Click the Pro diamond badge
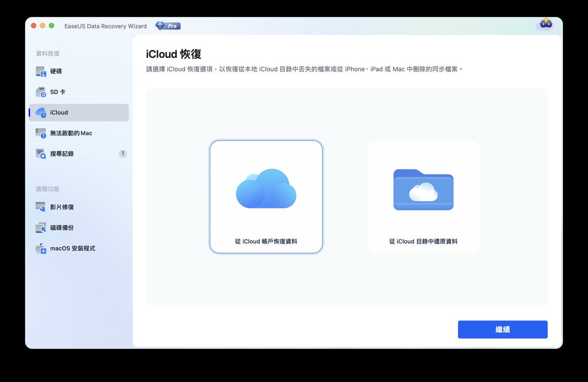The image size is (588, 382). 168,26
